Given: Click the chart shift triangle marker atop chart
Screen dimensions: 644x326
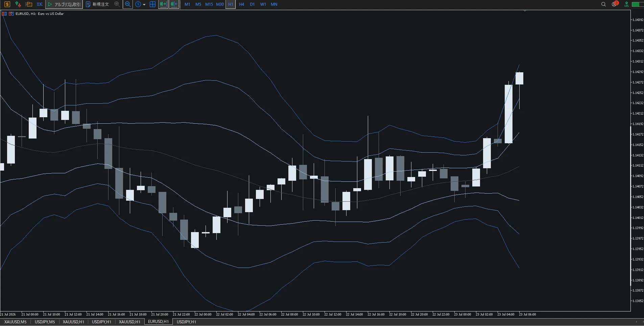Looking at the screenshot, I should pos(525,11).
